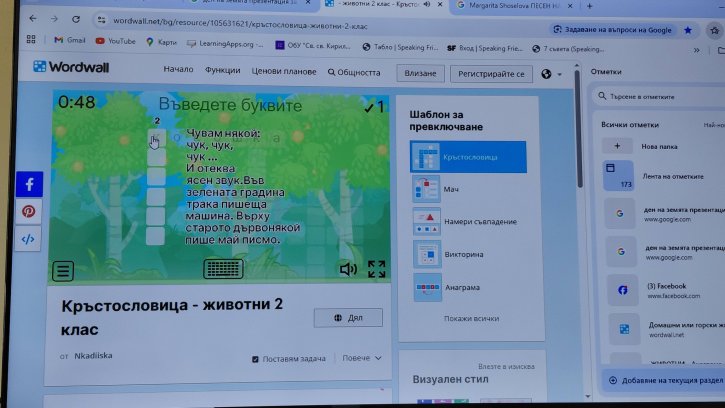Open a new browser tab
Image resolution: width=725 pixels, height=408 pixels.
pos(590,6)
